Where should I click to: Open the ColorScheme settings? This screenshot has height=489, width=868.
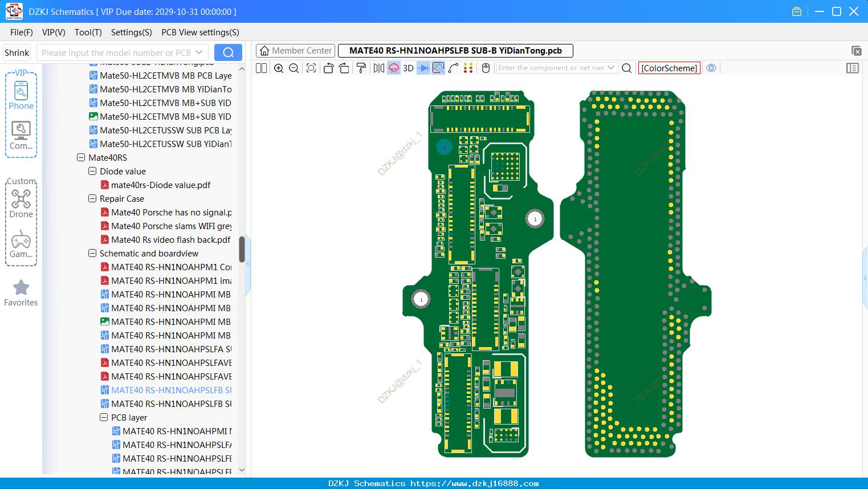click(669, 68)
